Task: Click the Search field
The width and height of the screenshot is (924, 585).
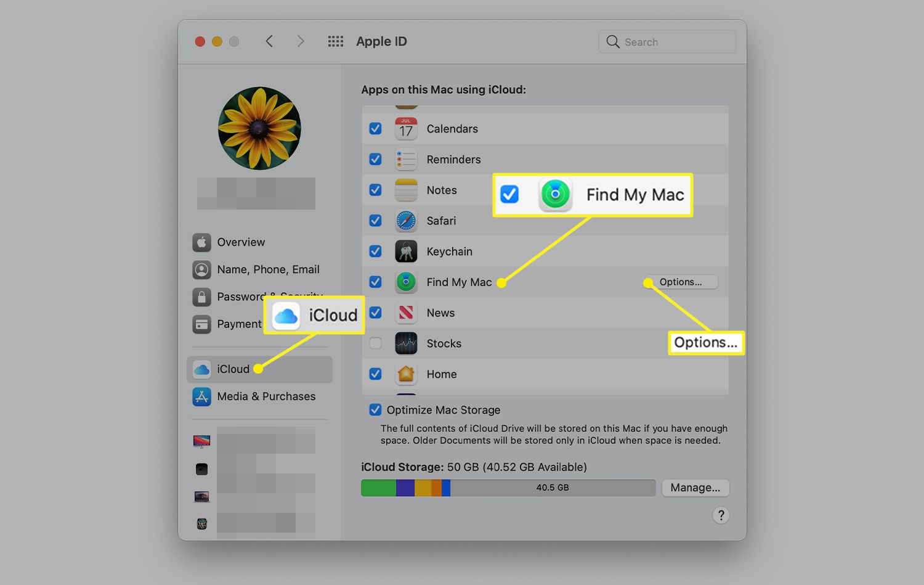Action: [x=667, y=42]
